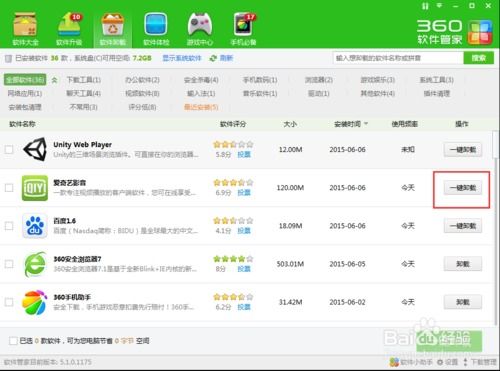This screenshot has height=371, width=500.
Task: Click the 软件名称 column header
Action: point(22,124)
